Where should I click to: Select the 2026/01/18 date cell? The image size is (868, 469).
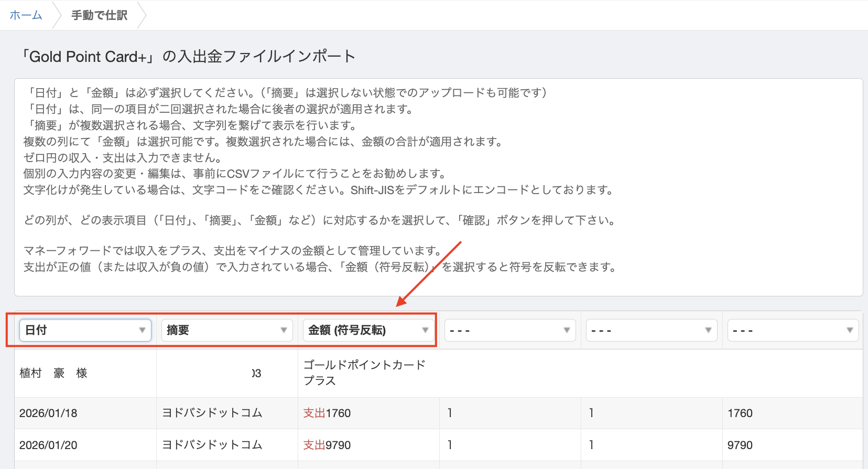tap(48, 413)
